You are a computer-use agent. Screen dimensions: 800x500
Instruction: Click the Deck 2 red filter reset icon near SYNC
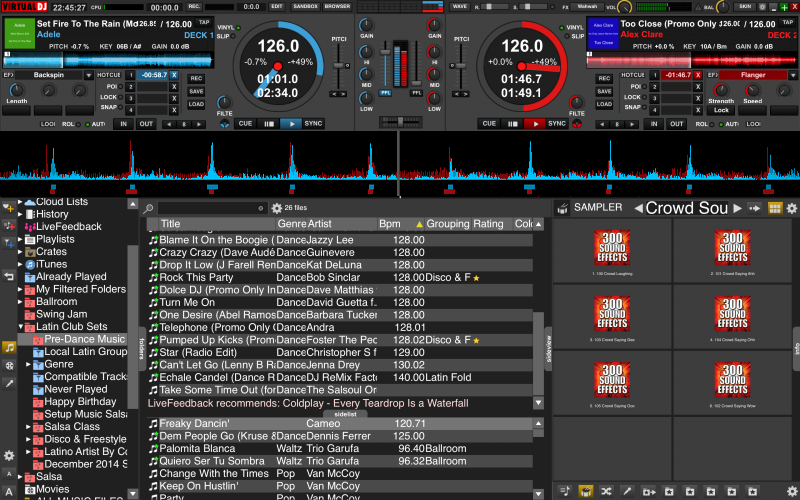(x=577, y=123)
